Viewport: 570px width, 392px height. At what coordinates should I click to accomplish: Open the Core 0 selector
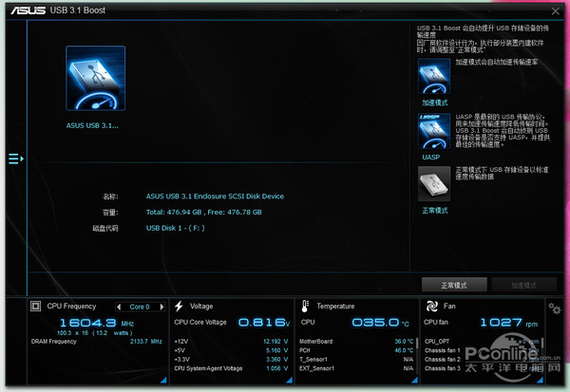coord(139,307)
